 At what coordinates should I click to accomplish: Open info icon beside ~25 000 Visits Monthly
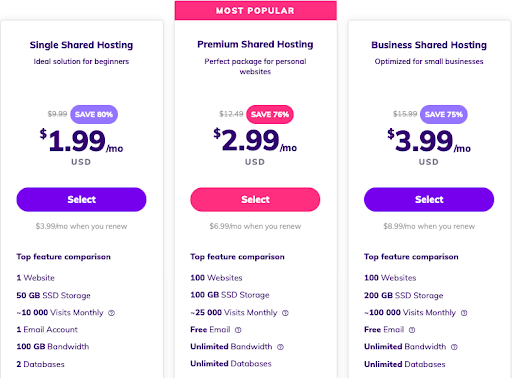click(285, 313)
